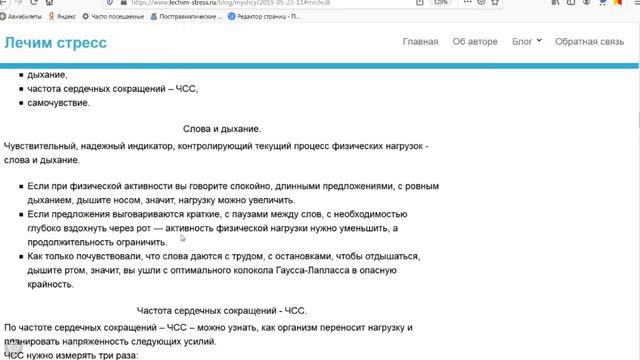The width and height of the screenshot is (640, 360).
Task: Click 'частота сердечных сокращений – ЧСС,' item
Action: (113, 89)
